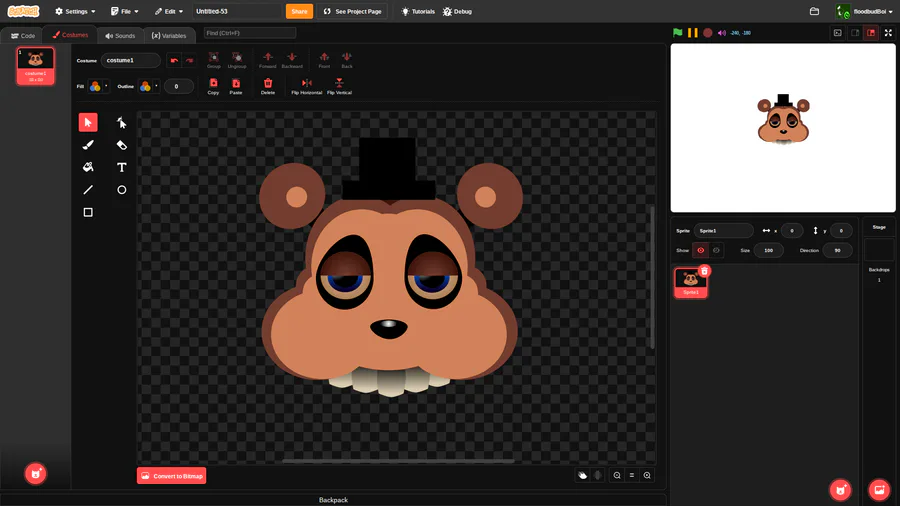The width and height of the screenshot is (900, 506).
Task: Click the Choose a Costume button
Action: (x=36, y=474)
